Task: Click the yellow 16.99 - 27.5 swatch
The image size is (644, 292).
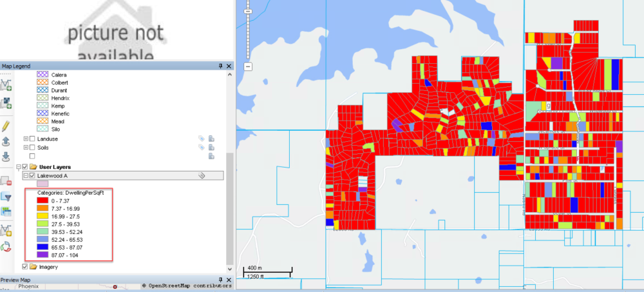Action: 43,217
